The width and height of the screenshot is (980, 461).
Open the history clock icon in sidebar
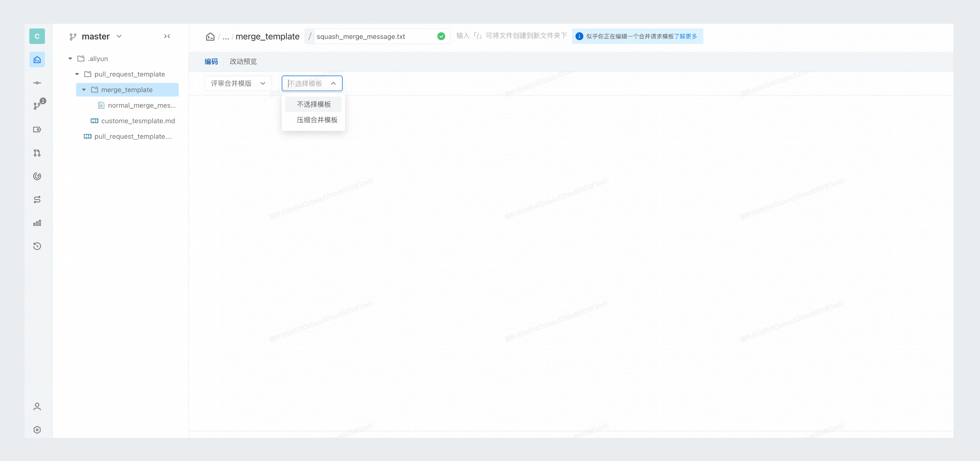tap(37, 246)
